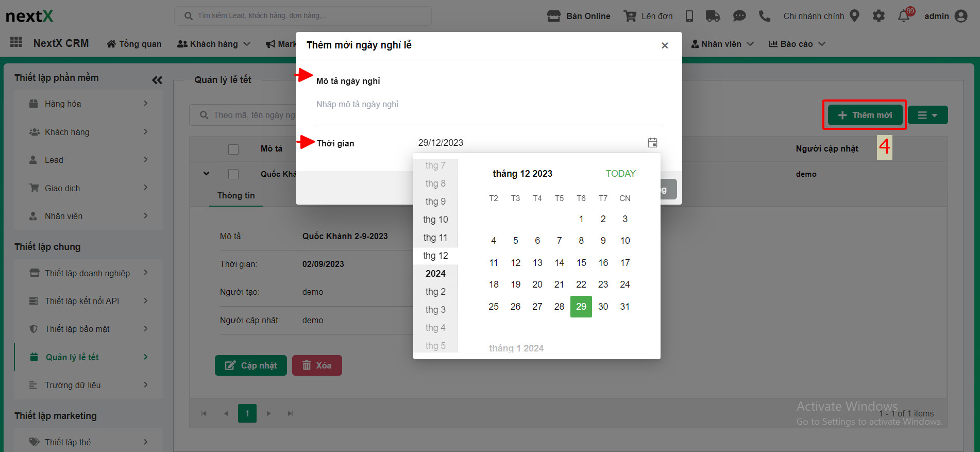Open the settings gear icon
Image resolution: width=980 pixels, height=452 pixels.
878,16
